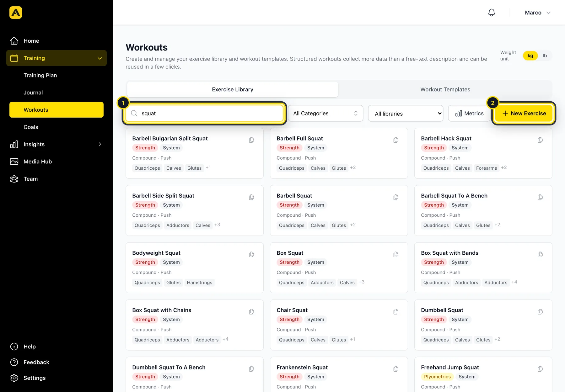Screen dimensions: 565x392
Task: Switch weight unit to kg
Action: point(530,56)
